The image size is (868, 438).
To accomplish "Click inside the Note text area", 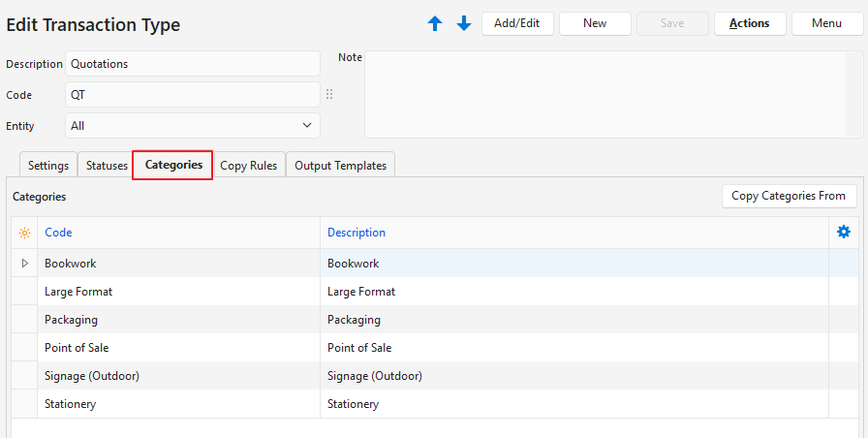I will [612, 95].
